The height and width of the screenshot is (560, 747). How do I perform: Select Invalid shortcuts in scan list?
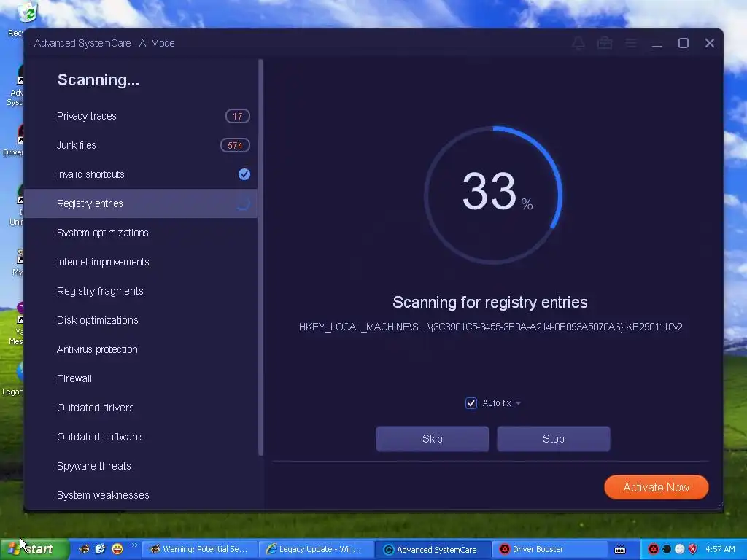(141, 174)
